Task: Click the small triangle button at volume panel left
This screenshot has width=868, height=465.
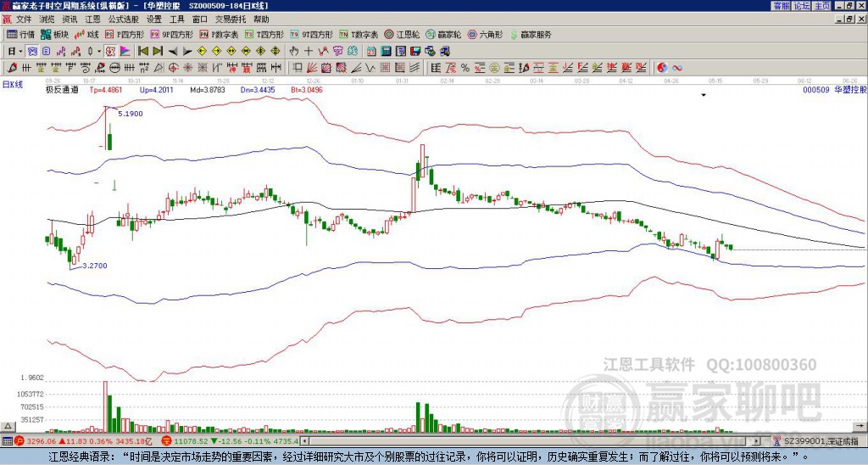Action: coord(7,426)
